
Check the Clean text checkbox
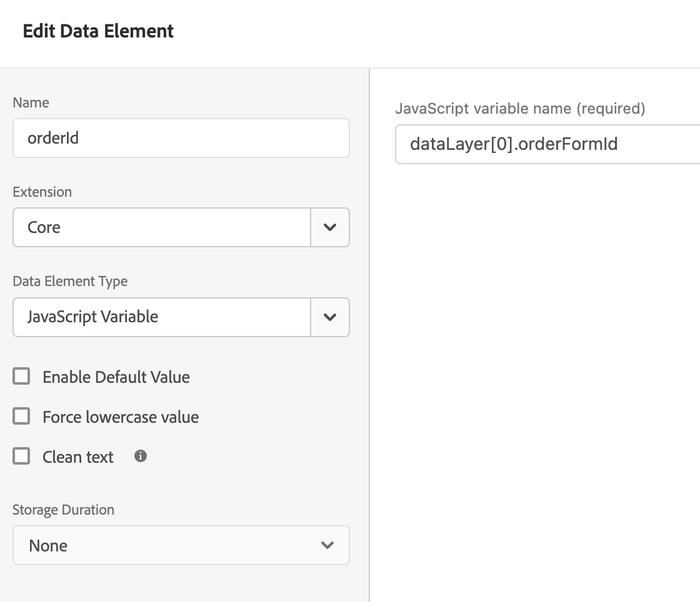22,456
